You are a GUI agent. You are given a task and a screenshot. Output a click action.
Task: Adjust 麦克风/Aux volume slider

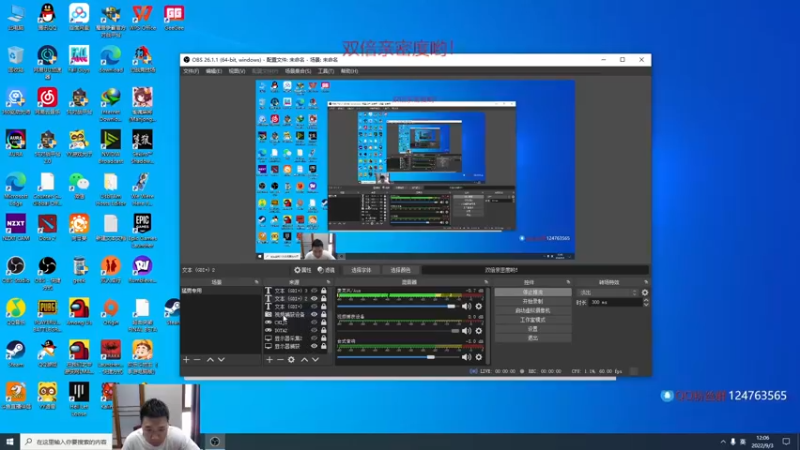(396, 306)
